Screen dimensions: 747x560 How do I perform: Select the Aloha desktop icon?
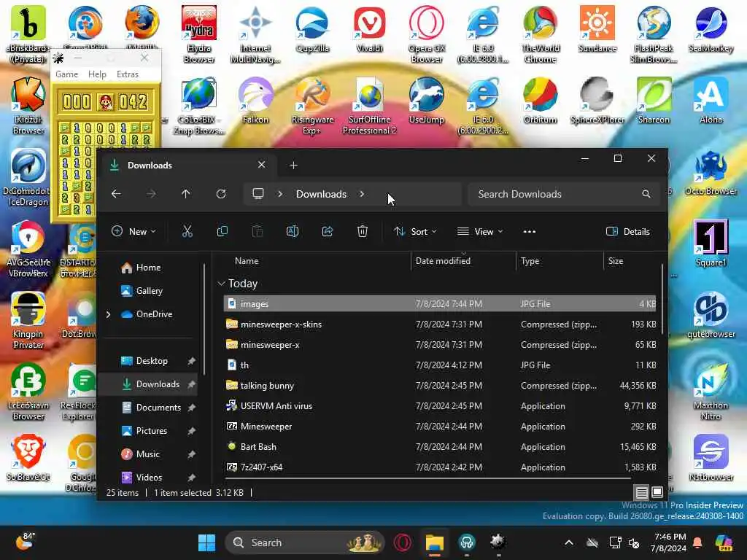click(711, 101)
